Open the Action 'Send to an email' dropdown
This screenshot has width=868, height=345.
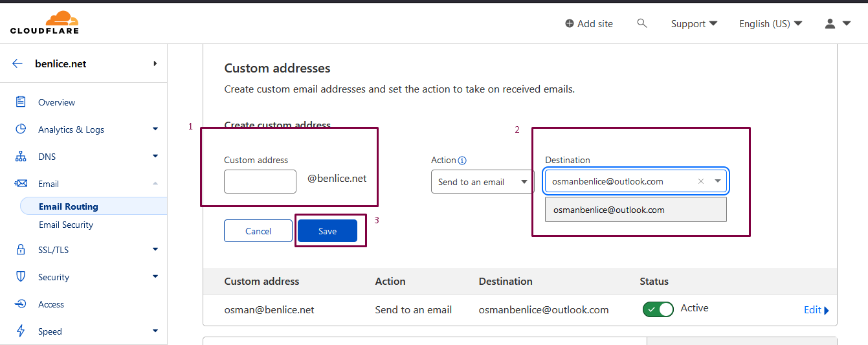tap(482, 182)
